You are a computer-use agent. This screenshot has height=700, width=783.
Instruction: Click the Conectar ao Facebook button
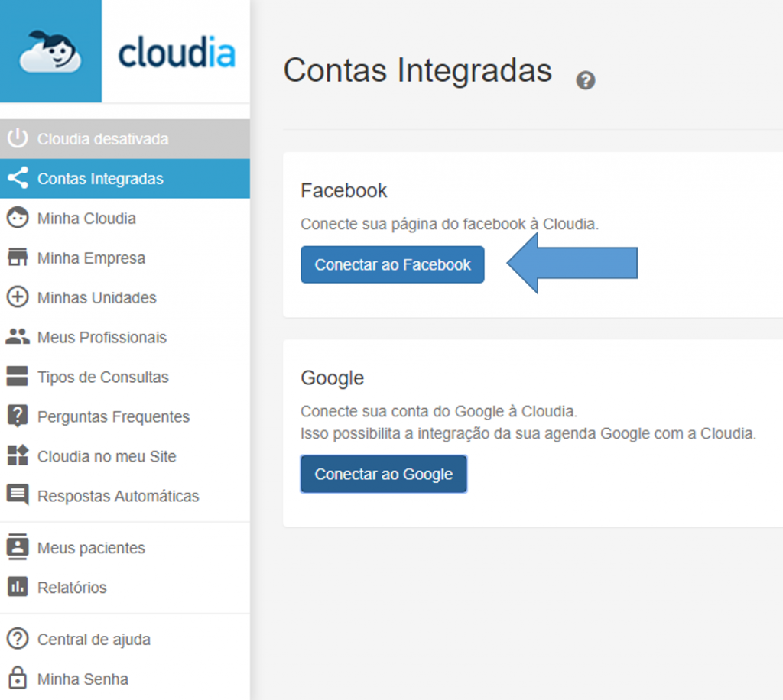[392, 264]
